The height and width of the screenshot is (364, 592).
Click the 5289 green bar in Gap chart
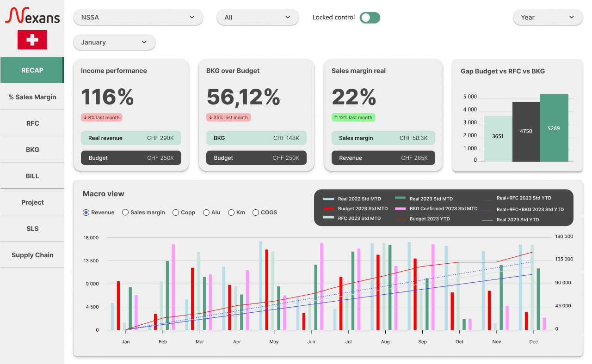point(554,128)
